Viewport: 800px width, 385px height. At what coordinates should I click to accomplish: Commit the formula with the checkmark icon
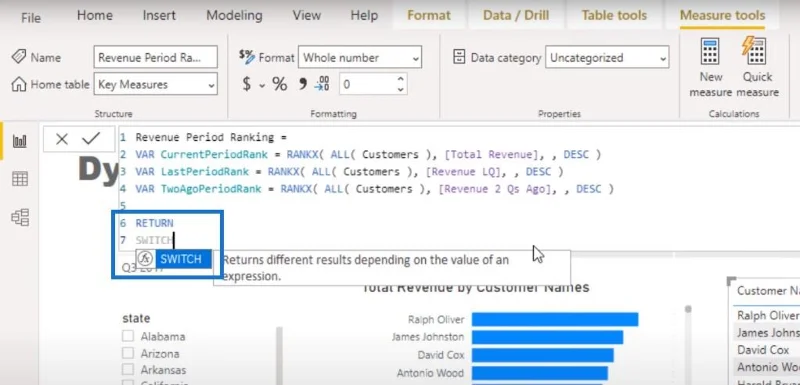point(91,138)
